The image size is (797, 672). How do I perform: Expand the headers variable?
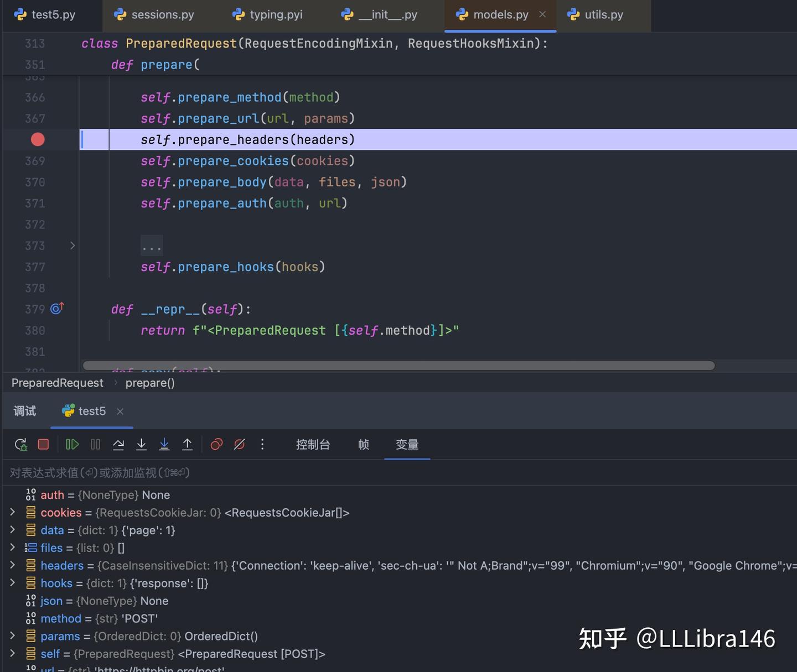[x=13, y=565]
